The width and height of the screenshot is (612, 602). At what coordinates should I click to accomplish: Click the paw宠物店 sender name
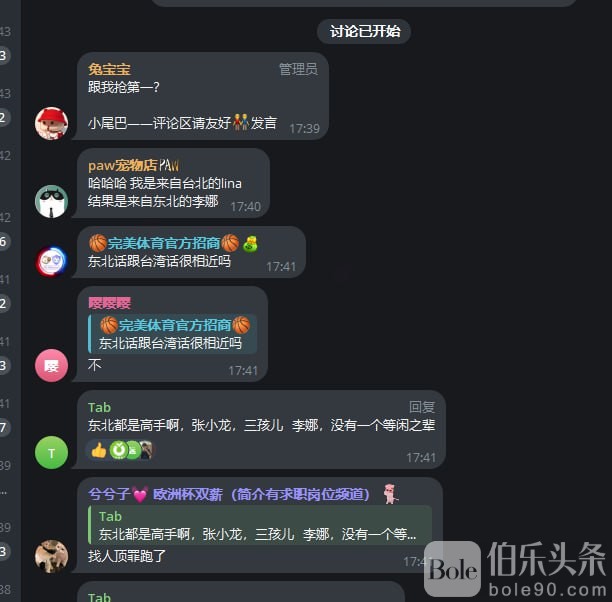(133, 165)
